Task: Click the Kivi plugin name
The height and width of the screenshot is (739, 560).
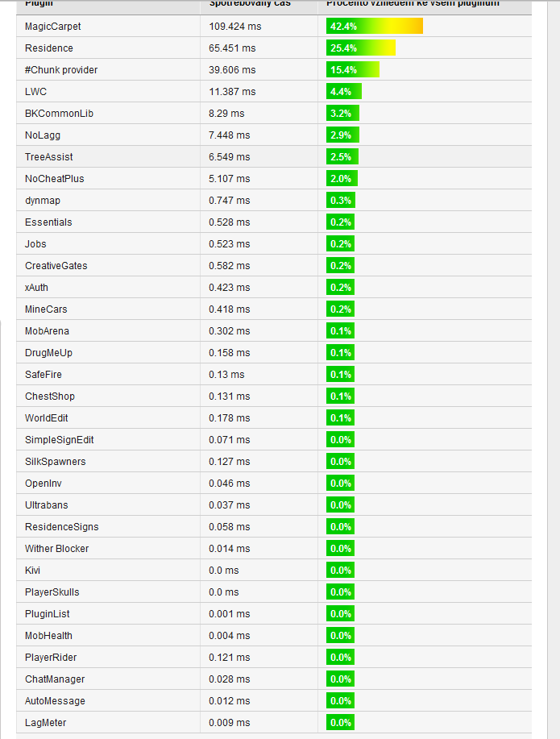Action: tap(32, 571)
